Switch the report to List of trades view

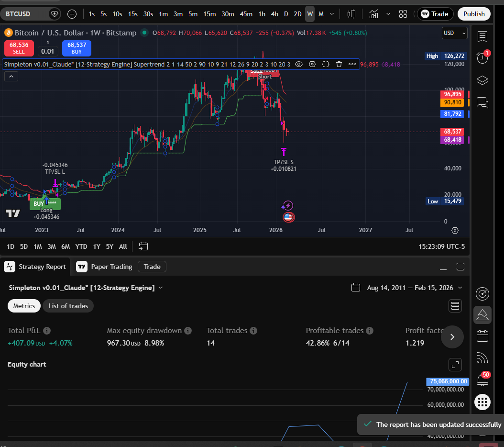point(68,306)
